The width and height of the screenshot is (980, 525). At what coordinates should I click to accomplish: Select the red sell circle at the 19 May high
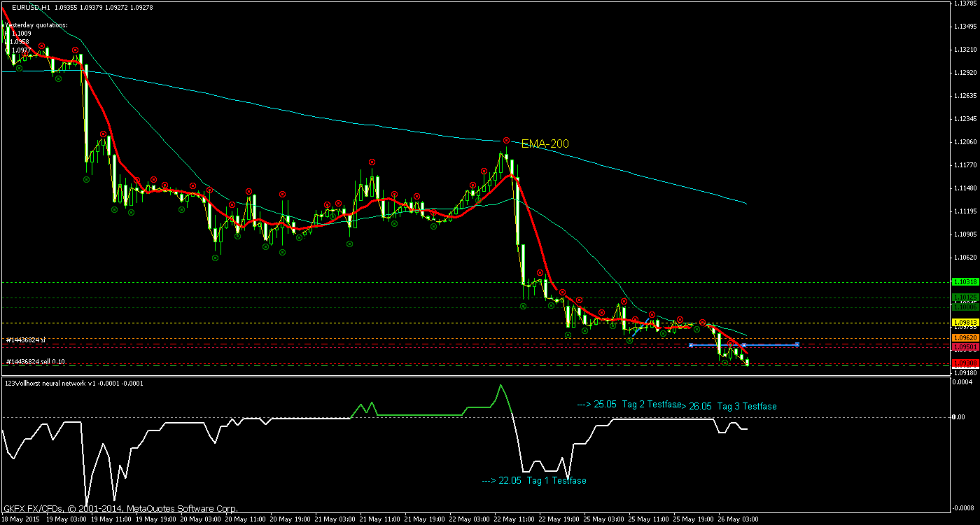pos(74,50)
